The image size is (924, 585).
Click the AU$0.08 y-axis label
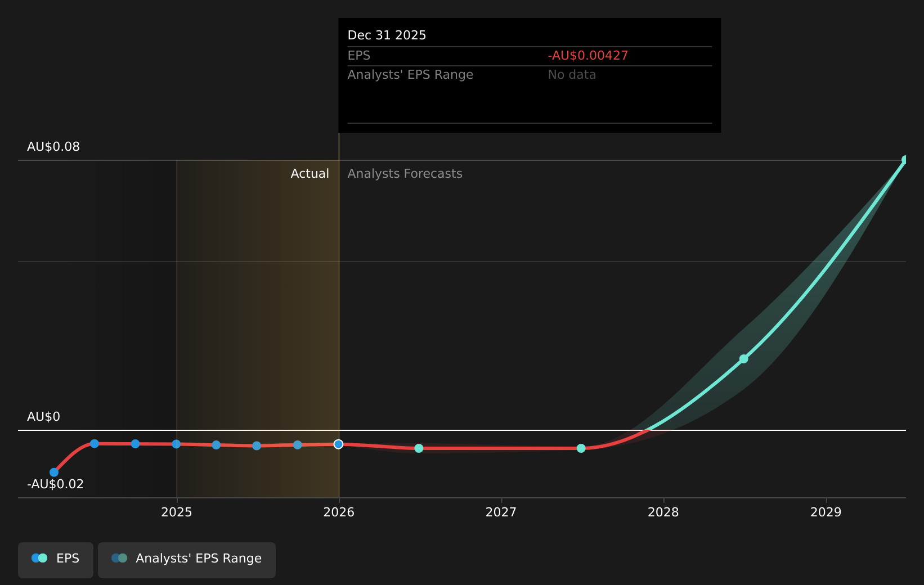(53, 147)
